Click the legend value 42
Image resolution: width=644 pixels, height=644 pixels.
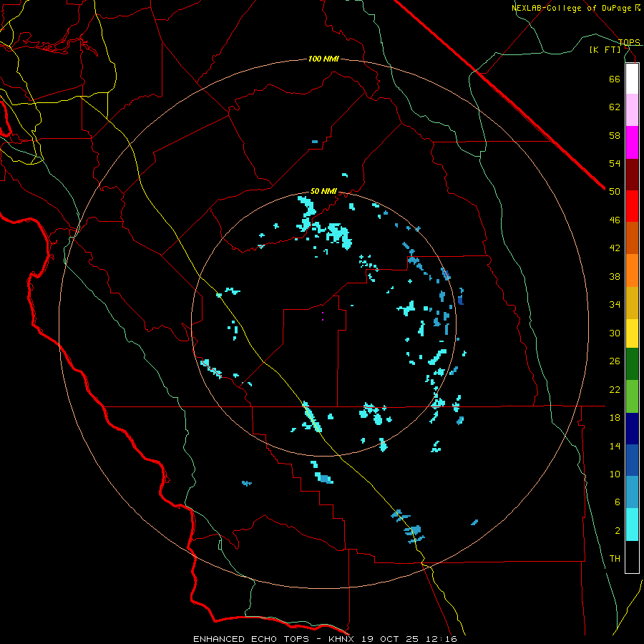click(615, 248)
